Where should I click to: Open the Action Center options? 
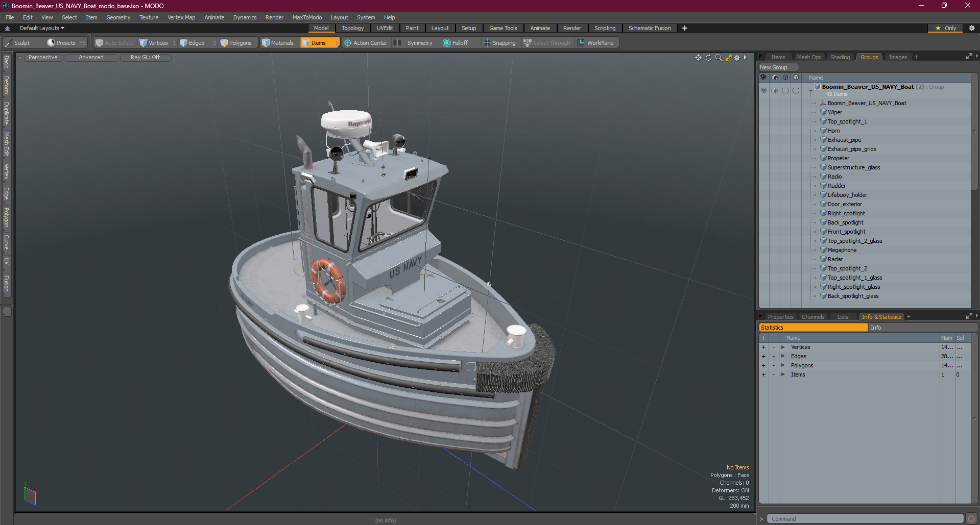(x=366, y=43)
